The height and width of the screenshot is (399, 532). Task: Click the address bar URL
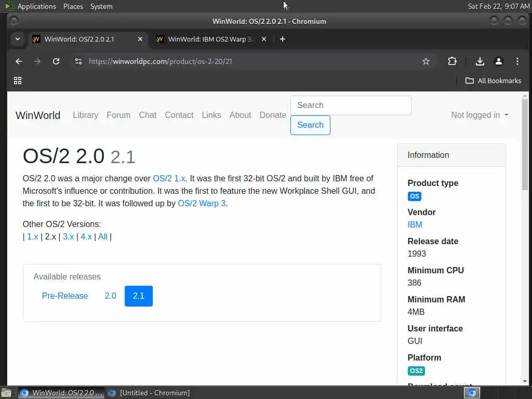click(x=160, y=61)
